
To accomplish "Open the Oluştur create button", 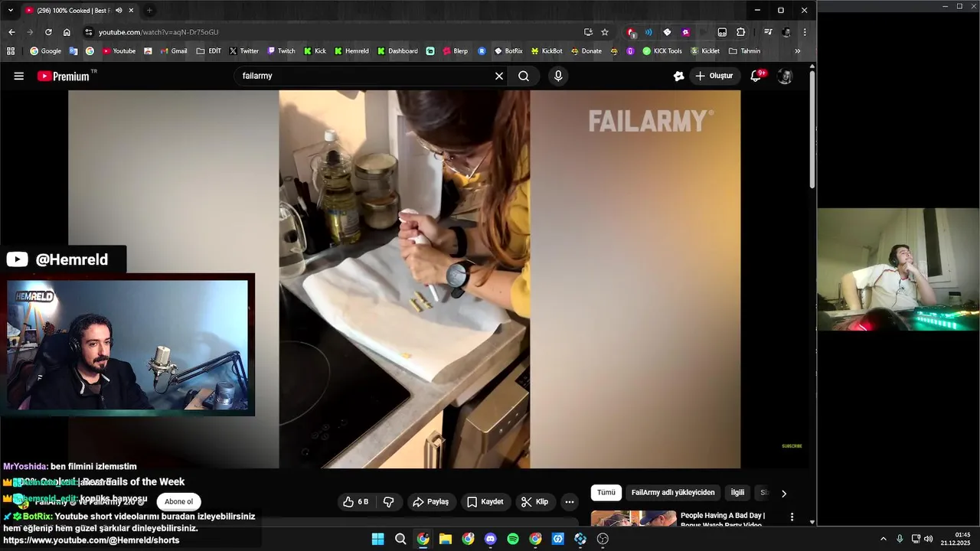I will click(714, 76).
